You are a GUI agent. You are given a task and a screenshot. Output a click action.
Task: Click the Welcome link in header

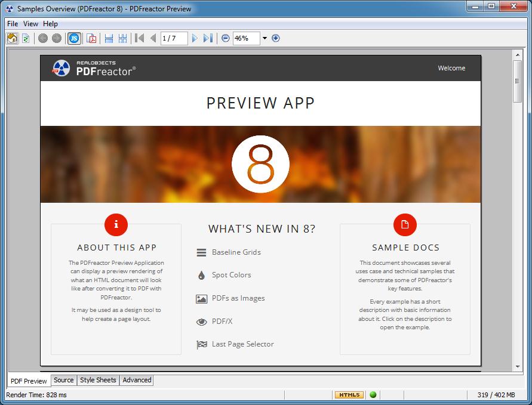[x=451, y=68]
